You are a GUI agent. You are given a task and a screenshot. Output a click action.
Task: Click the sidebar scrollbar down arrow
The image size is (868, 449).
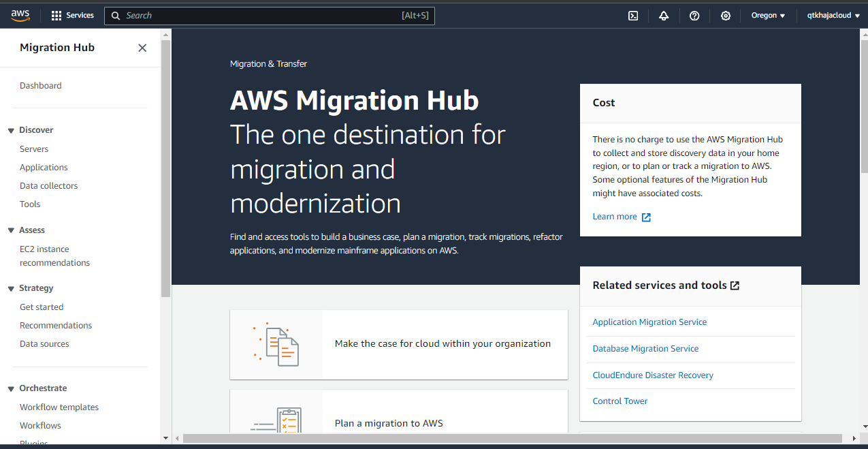pos(165,438)
